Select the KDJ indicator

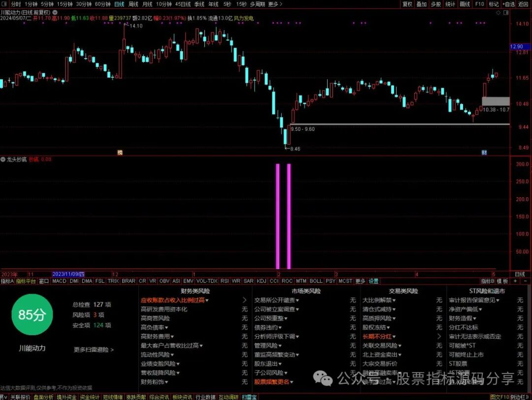tap(261, 281)
